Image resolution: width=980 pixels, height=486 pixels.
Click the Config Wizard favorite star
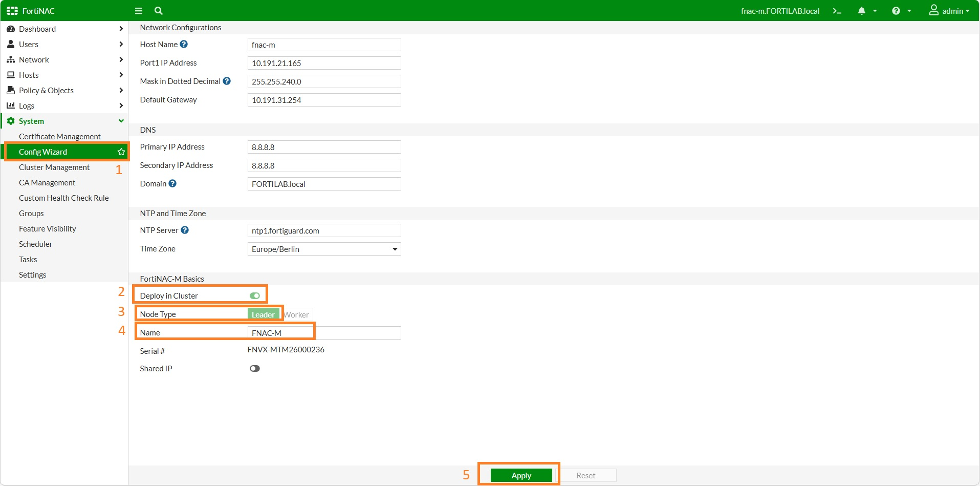click(121, 152)
